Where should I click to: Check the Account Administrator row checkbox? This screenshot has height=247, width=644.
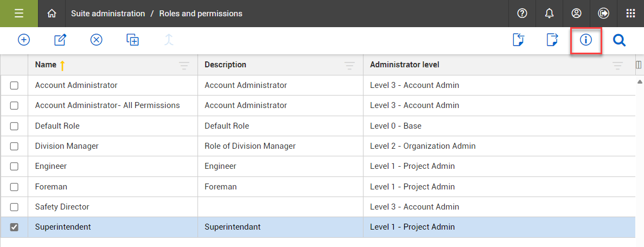click(x=14, y=85)
